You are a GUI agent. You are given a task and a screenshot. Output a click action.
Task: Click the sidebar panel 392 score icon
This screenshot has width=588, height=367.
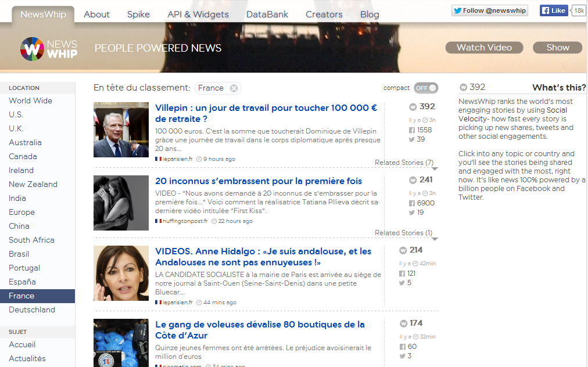tap(464, 87)
